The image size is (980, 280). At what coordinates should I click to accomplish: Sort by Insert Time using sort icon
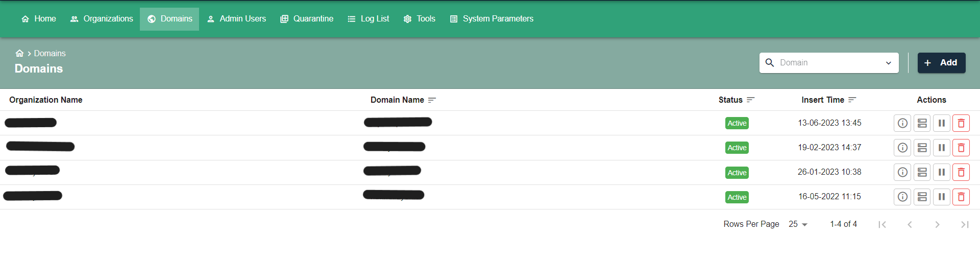pos(852,100)
